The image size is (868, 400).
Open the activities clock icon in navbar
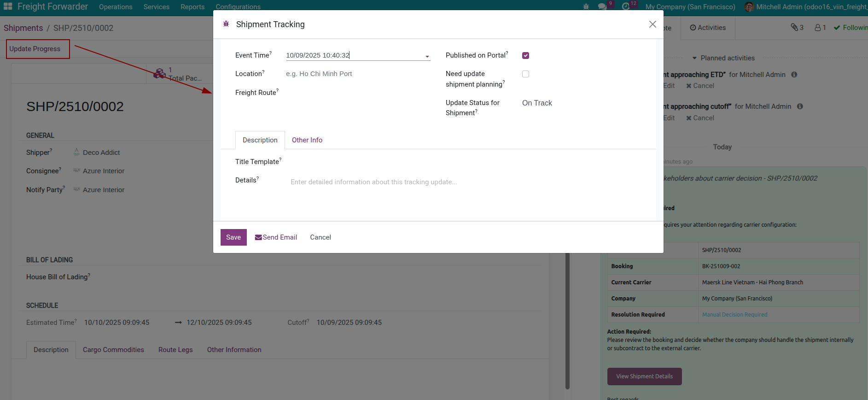point(625,7)
